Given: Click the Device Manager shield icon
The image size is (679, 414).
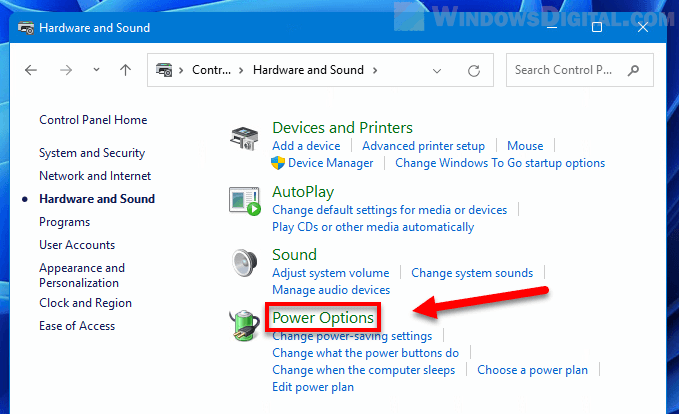Looking at the screenshot, I should (278, 163).
